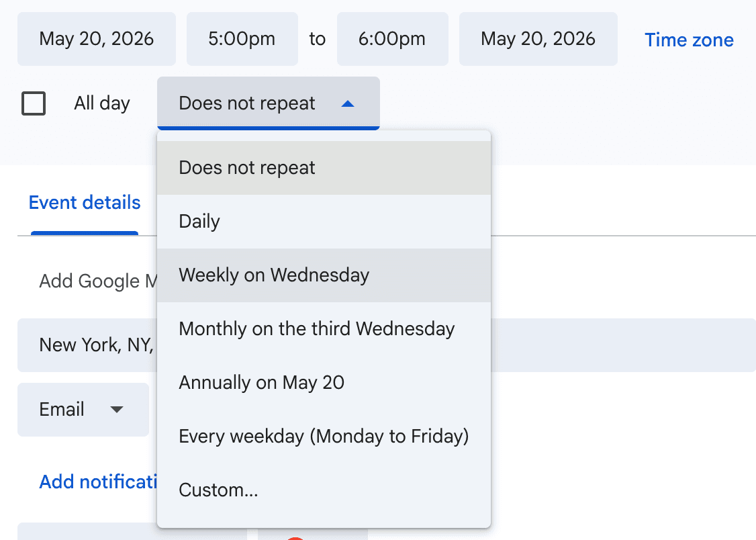
Task: Switch to the Event details tab
Action: (x=84, y=202)
